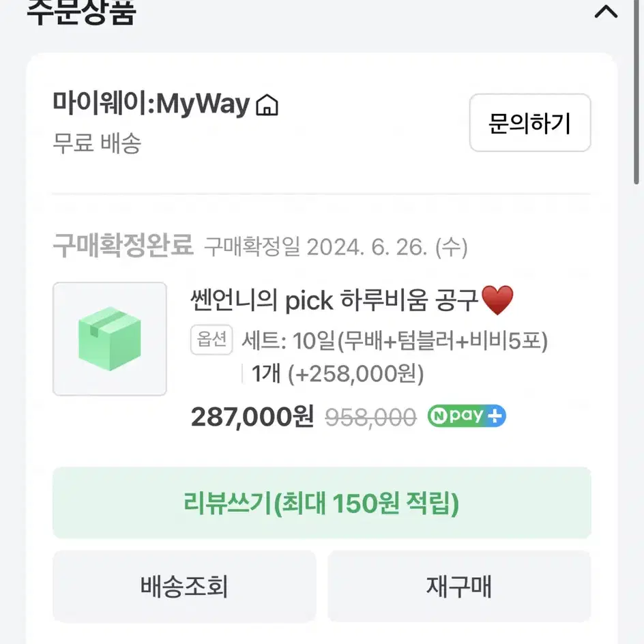This screenshot has height=644, width=644.
Task: Select the 구매확정완료 status label
Action: 123,245
